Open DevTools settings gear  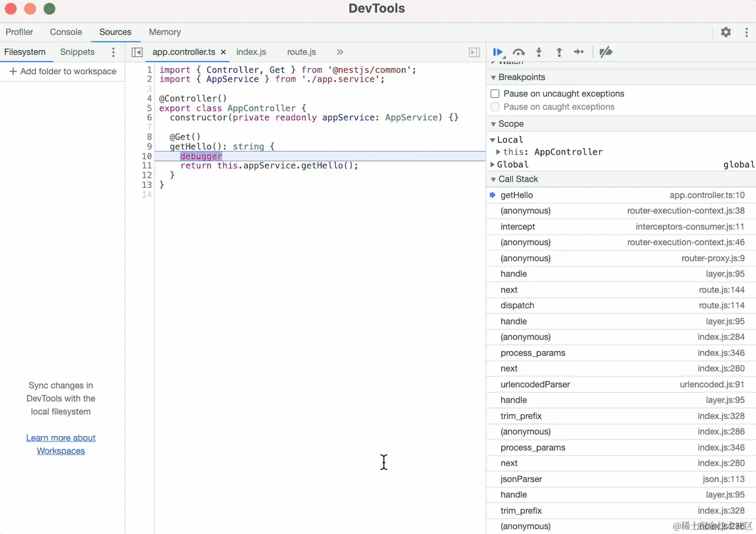pyautogui.click(x=726, y=32)
